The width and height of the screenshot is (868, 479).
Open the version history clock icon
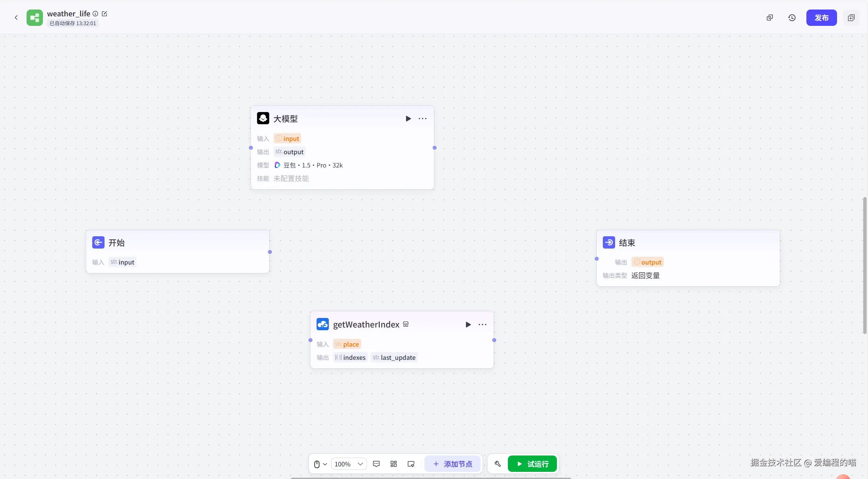(792, 18)
